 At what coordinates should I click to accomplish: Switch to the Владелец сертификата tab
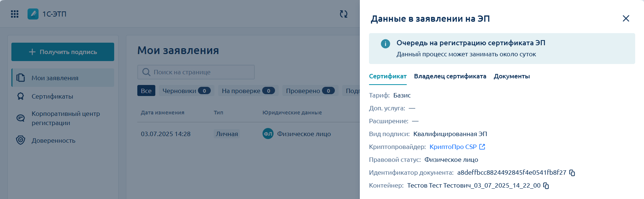point(450,76)
